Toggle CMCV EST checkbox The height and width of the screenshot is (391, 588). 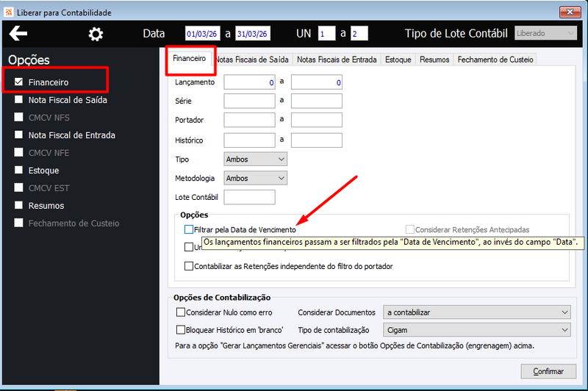19,187
